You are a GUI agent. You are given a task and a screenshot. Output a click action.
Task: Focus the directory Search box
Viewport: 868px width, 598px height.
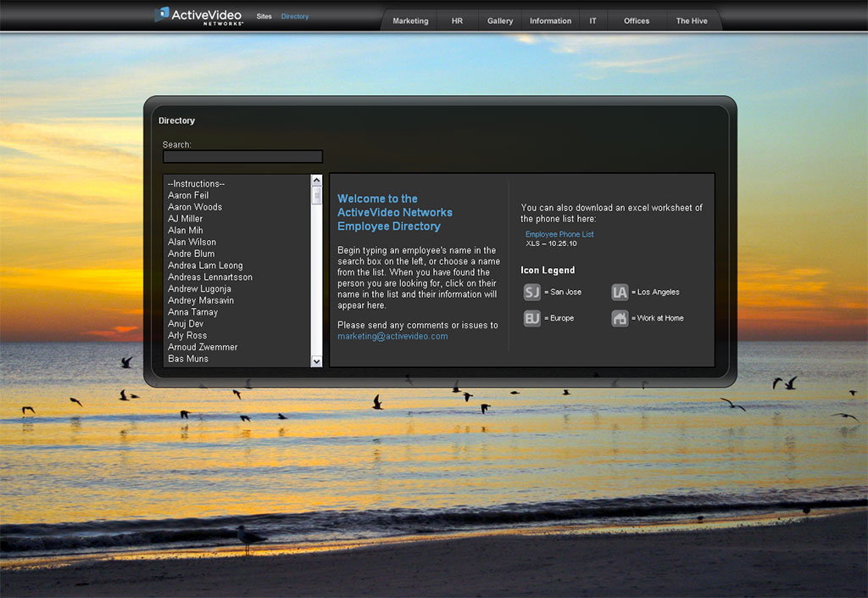[x=242, y=157]
